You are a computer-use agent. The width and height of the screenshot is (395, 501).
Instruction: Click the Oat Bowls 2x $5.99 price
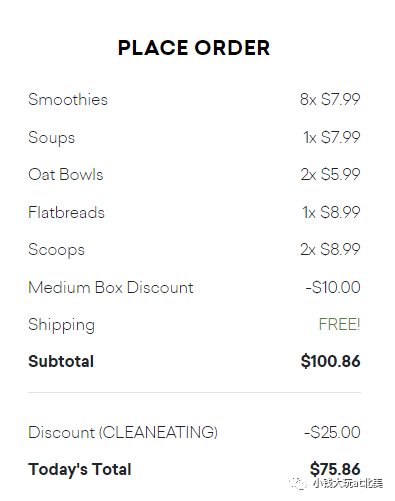tap(330, 174)
